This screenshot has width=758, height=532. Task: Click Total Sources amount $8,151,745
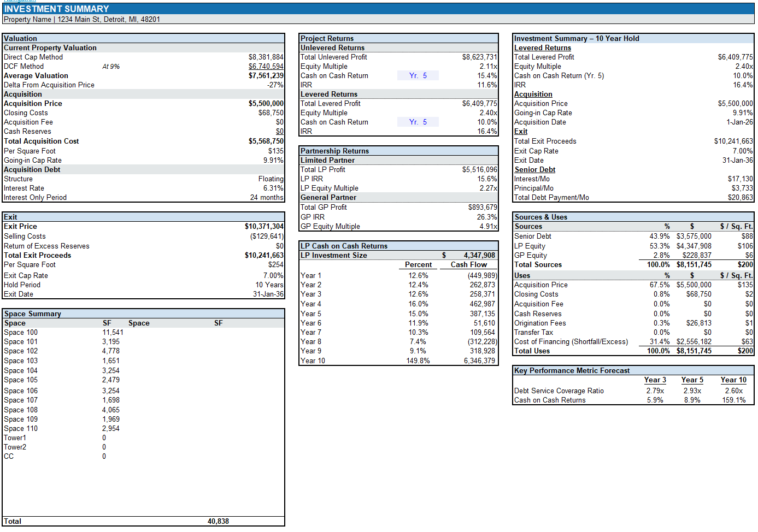click(694, 264)
